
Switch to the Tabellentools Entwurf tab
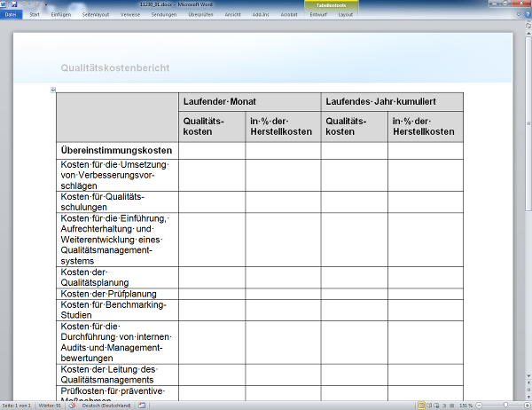[x=320, y=15]
